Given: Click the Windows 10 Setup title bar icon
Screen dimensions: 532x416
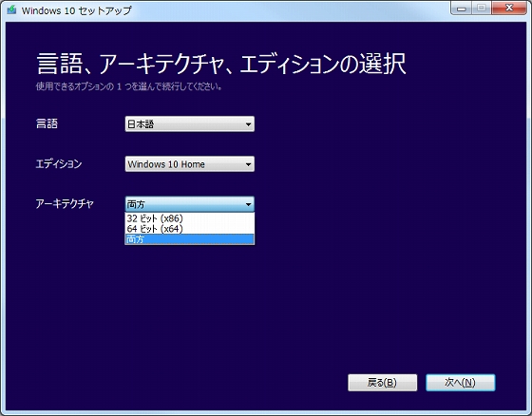Looking at the screenshot, I should (x=11, y=9).
